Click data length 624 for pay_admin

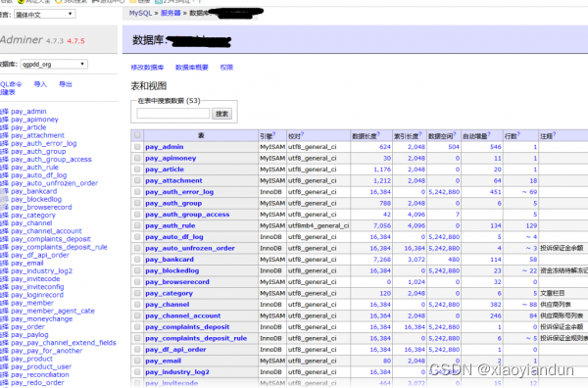click(385, 147)
